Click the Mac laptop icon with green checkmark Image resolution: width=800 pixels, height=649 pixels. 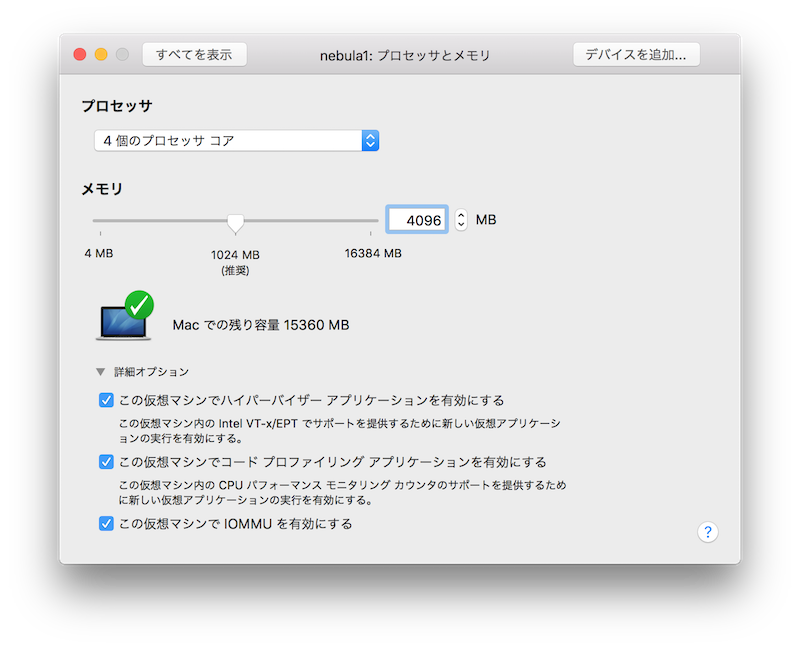[x=125, y=316]
